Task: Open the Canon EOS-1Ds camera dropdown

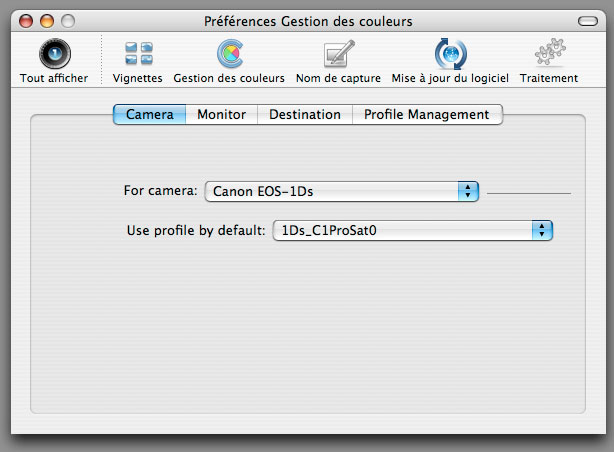Action: pyautogui.click(x=341, y=191)
